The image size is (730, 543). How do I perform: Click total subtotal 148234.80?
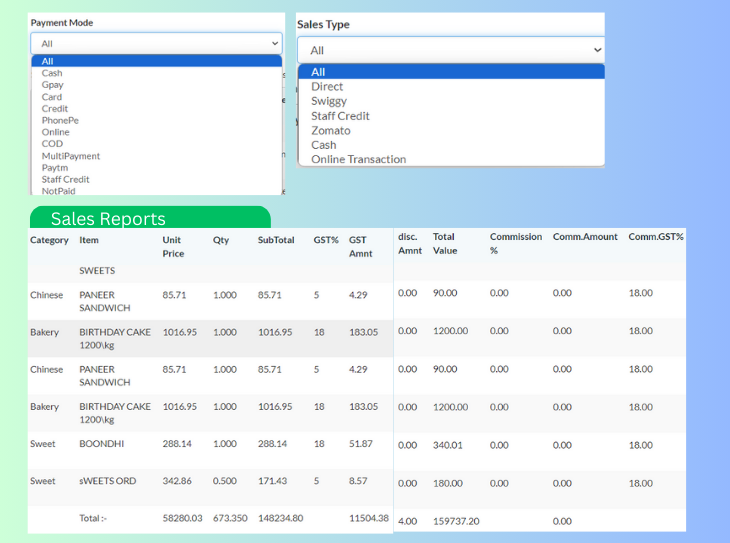coord(280,518)
